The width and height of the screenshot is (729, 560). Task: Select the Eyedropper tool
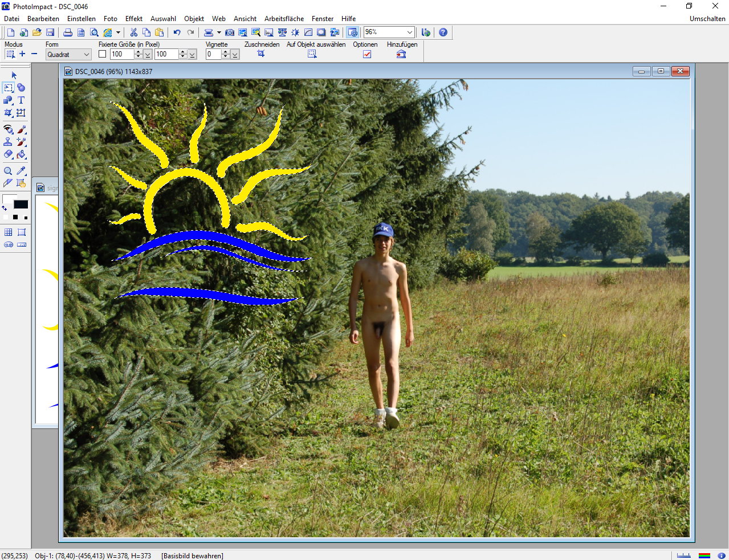(21, 171)
